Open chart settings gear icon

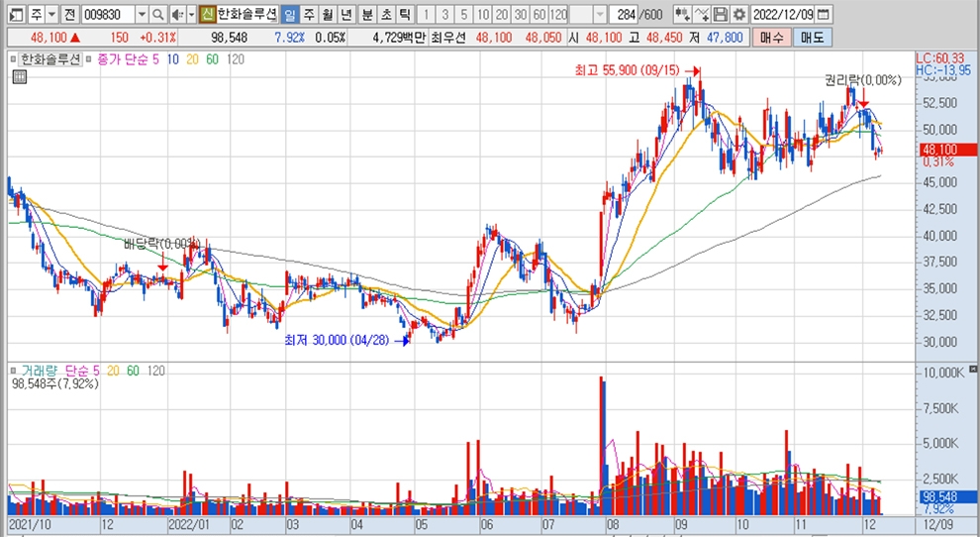(738, 14)
